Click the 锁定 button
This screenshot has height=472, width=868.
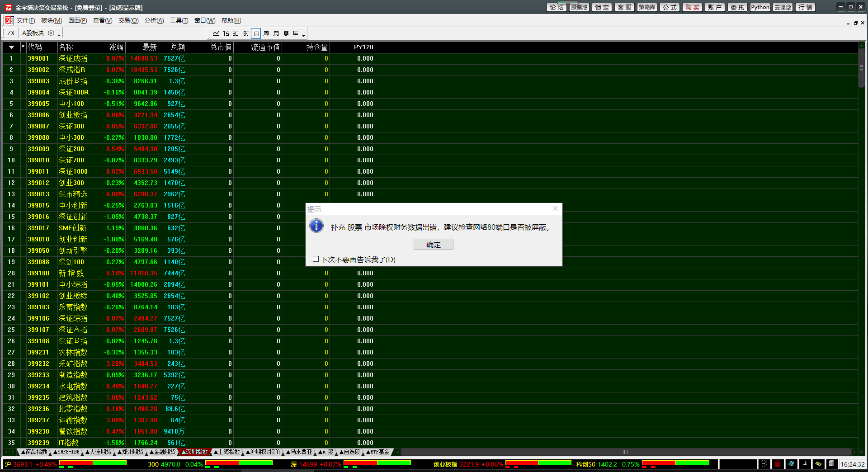coord(602,7)
